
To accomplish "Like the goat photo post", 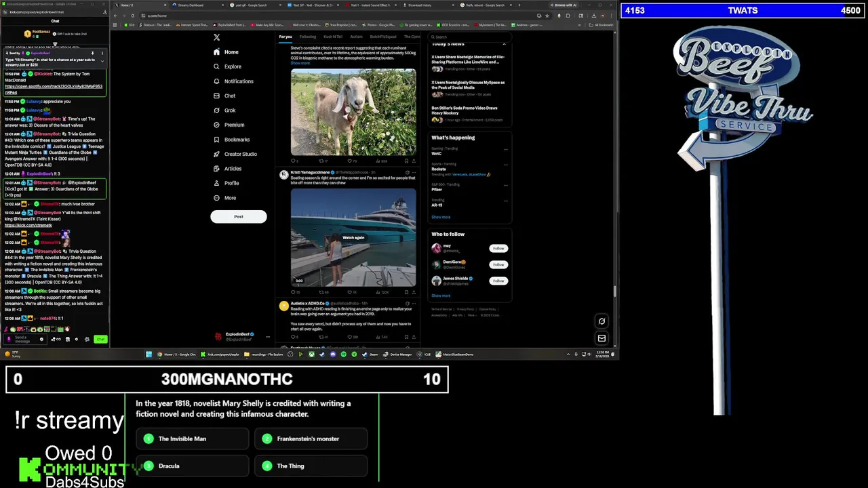I will (350, 161).
